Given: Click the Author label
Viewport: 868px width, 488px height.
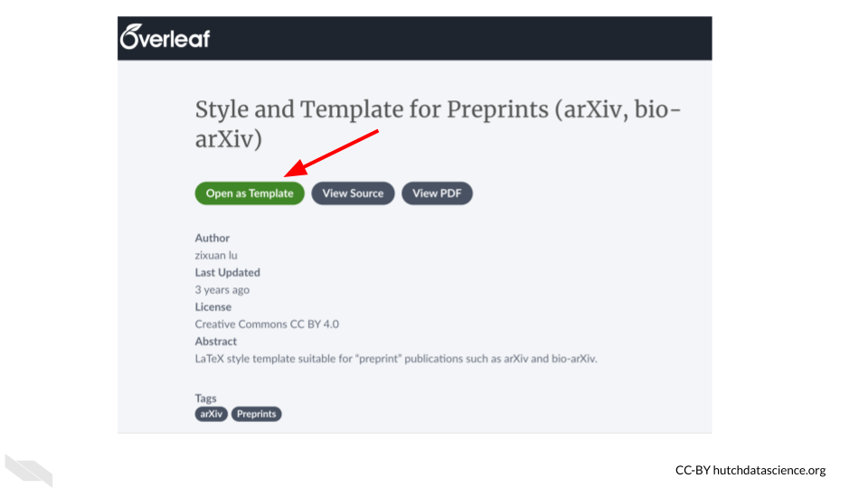Looking at the screenshot, I should tap(212, 238).
